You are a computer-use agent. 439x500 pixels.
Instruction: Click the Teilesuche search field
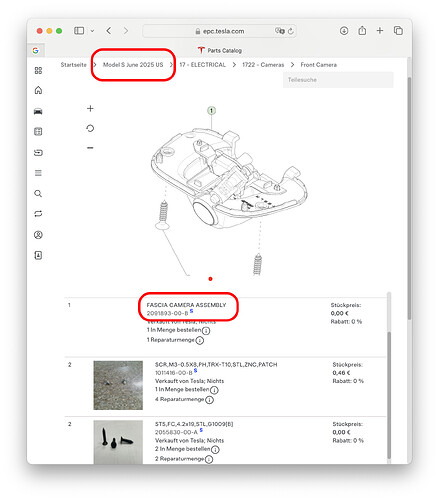coord(338,80)
